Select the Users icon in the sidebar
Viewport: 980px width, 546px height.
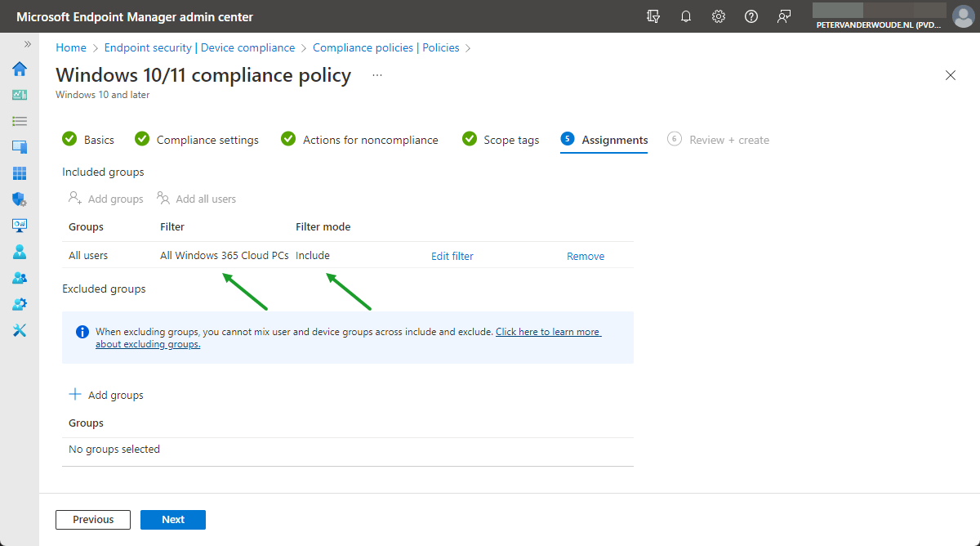pos(20,252)
